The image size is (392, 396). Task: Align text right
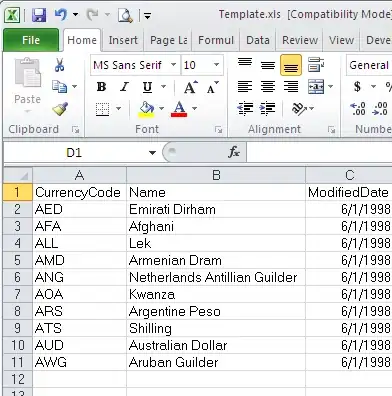click(291, 87)
